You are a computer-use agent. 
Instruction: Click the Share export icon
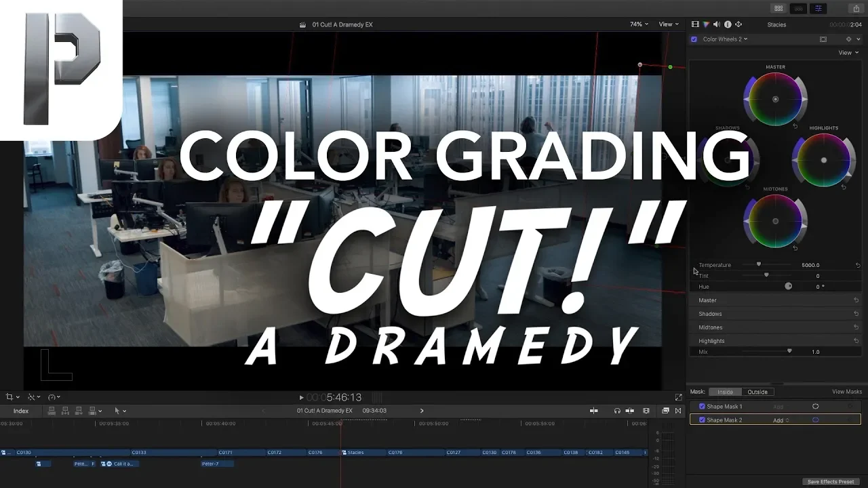tap(856, 8)
